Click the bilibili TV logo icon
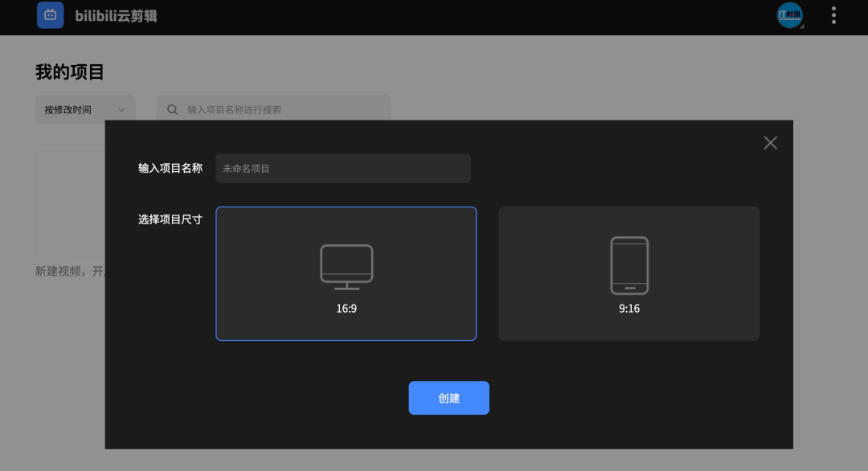 pos(50,15)
